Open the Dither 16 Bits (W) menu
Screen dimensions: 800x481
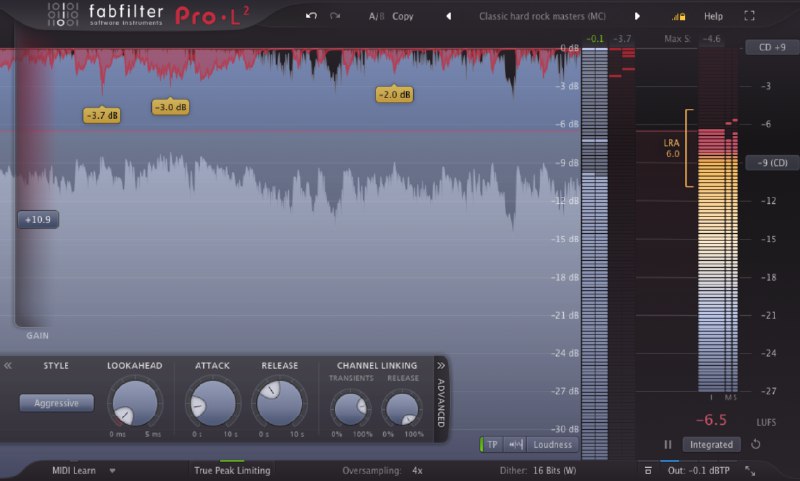click(x=538, y=470)
